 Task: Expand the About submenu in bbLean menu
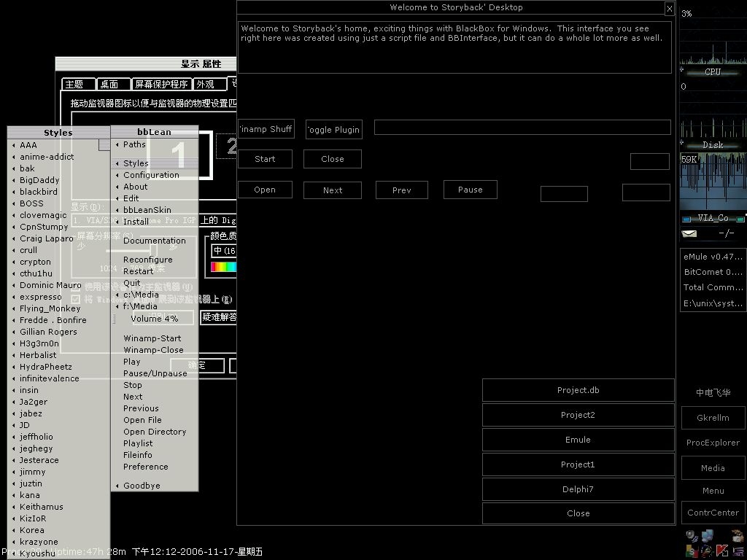click(155, 187)
